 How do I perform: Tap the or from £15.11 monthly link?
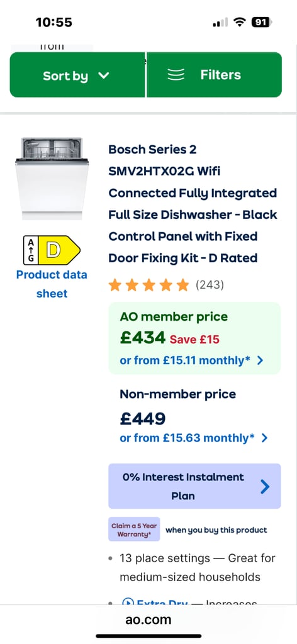tap(185, 360)
